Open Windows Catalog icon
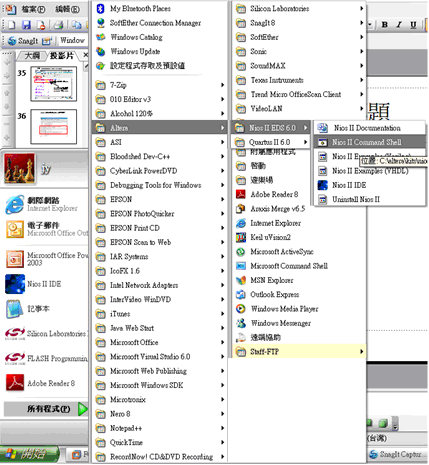The height and width of the screenshot is (465, 429). click(x=101, y=37)
